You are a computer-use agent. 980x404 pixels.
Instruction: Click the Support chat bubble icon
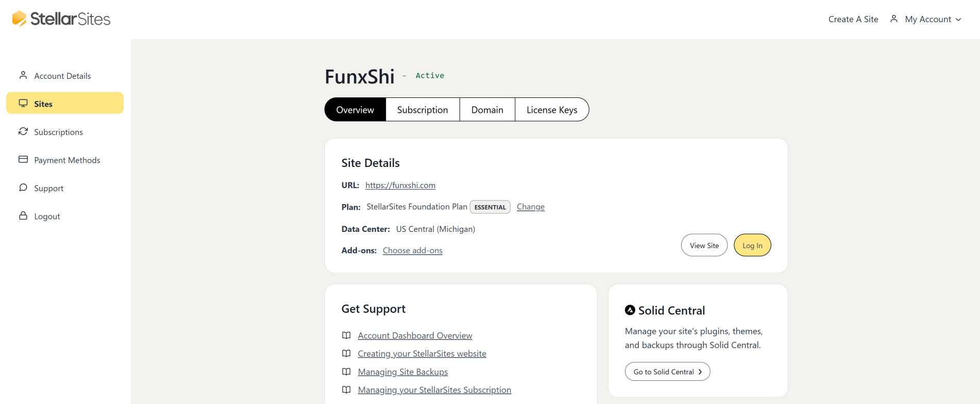[x=23, y=188]
